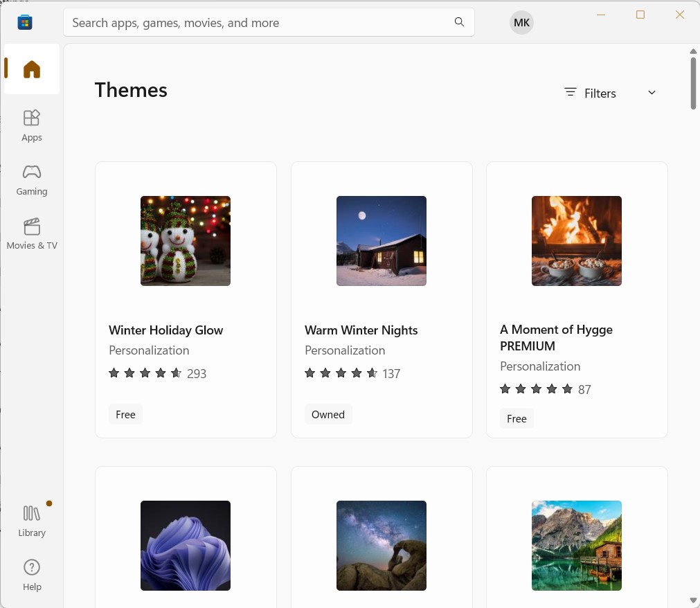This screenshot has width=700, height=608.
Task: Open the Filters funnel icon
Action: tap(570, 92)
